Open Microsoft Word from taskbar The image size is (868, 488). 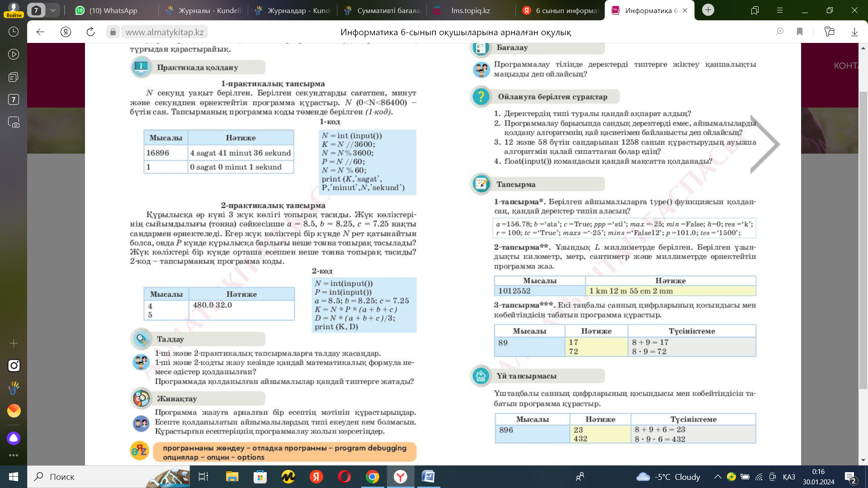point(428,477)
